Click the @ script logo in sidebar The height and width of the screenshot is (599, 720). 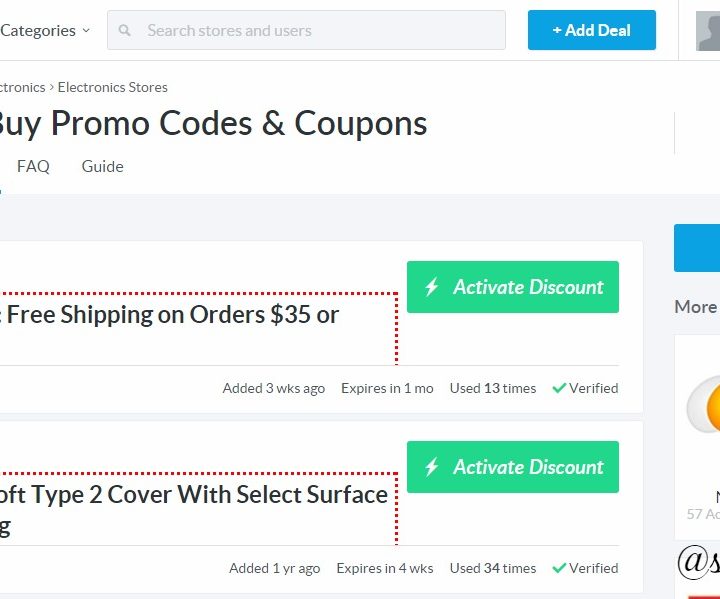tap(699, 562)
